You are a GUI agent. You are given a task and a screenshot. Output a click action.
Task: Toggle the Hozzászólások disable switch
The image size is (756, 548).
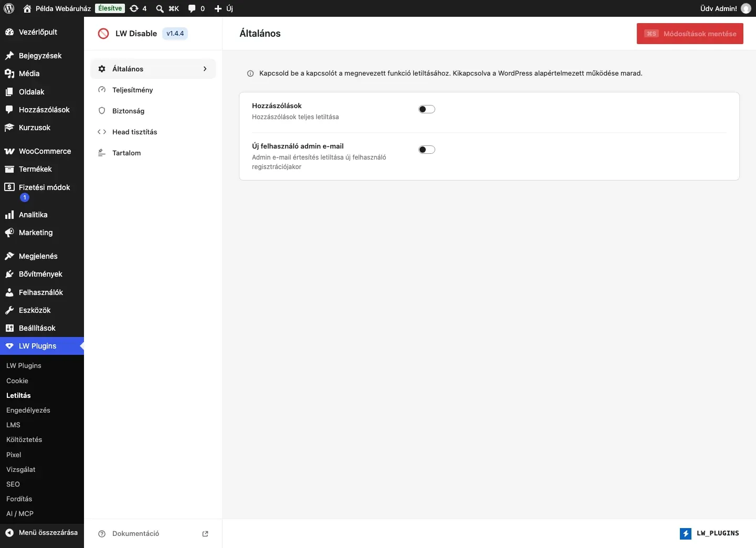tap(427, 109)
